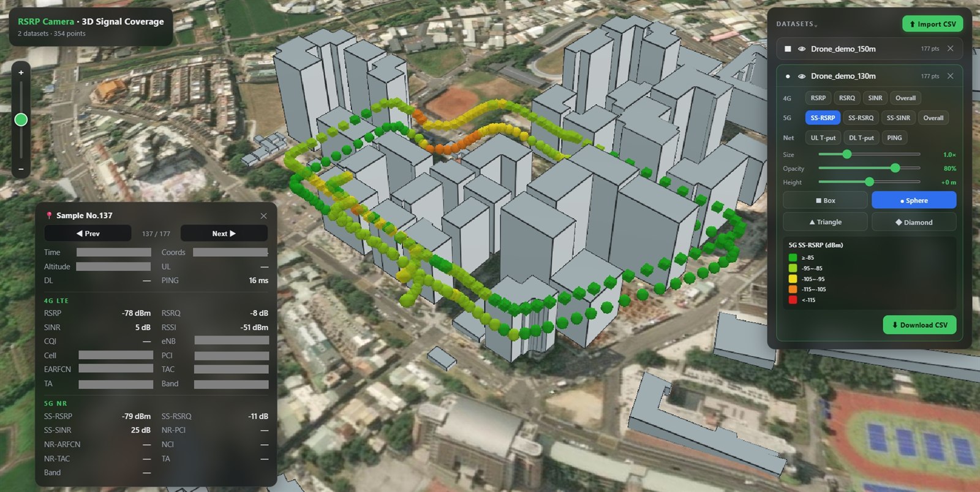The width and height of the screenshot is (980, 492).
Task: Choose Box marker shape
Action: pos(825,200)
